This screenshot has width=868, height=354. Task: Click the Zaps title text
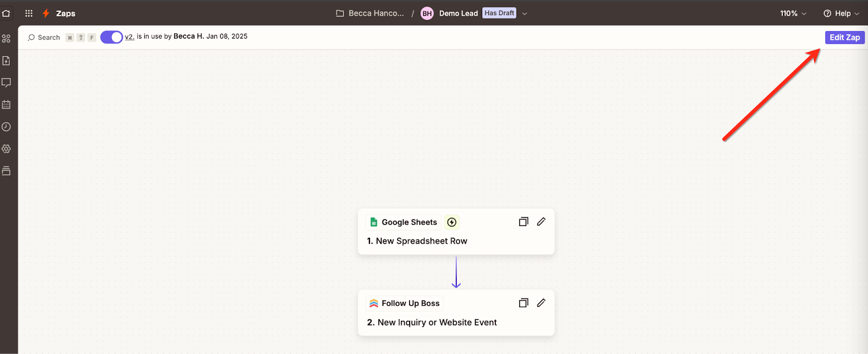point(66,14)
